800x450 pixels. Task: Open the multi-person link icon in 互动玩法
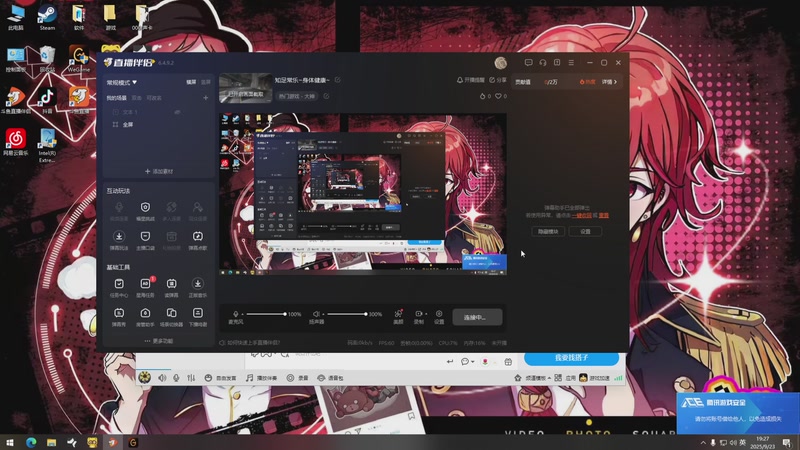pyautogui.click(x=171, y=210)
